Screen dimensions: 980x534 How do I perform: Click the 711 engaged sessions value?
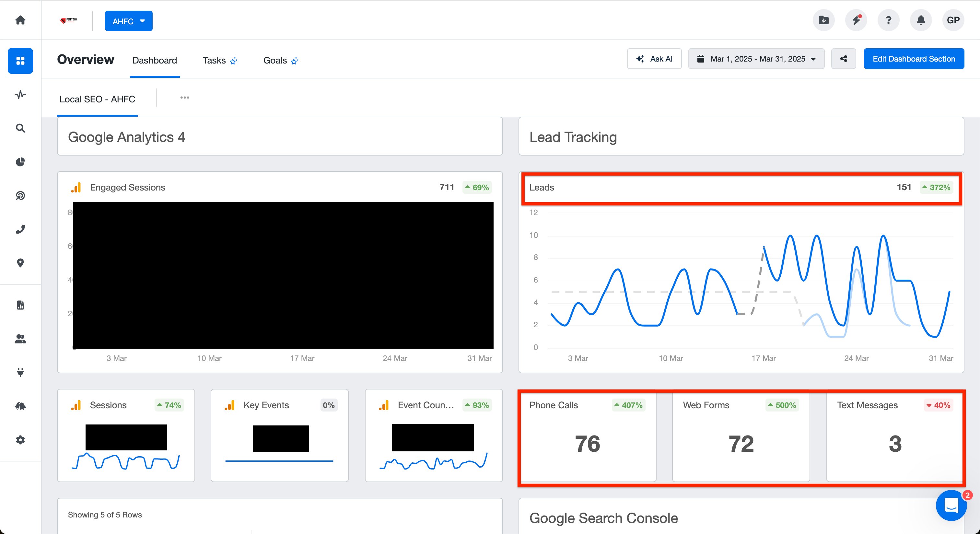pyautogui.click(x=447, y=187)
